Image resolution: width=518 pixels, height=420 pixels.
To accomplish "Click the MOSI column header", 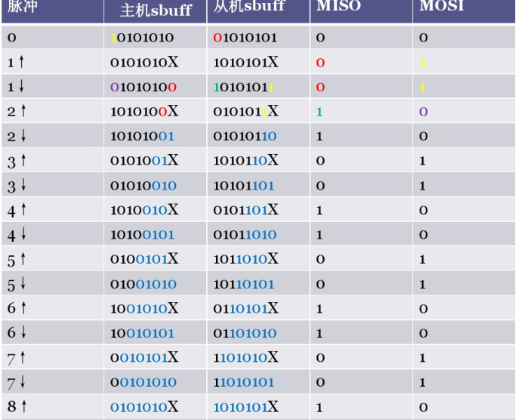I will [x=441, y=6].
